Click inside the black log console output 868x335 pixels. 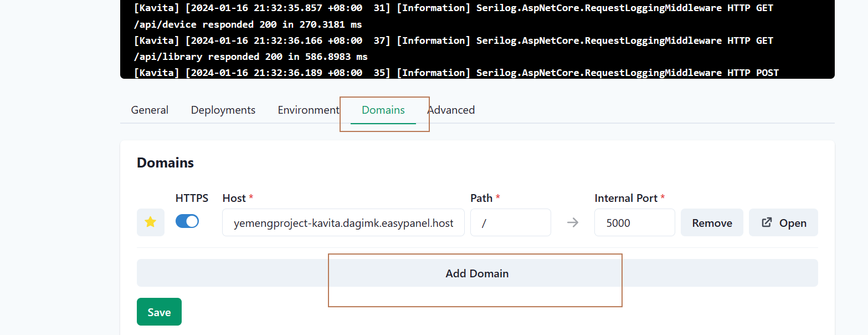tap(476, 39)
